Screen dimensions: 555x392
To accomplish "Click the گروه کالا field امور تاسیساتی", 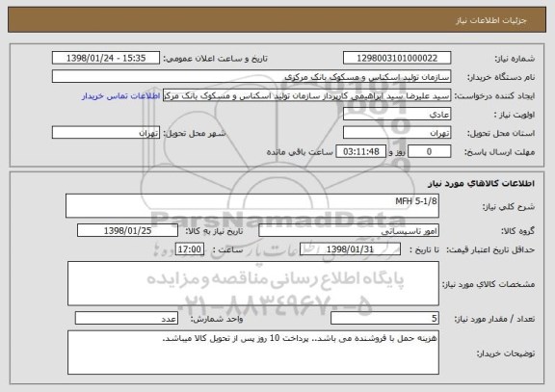I will (349, 230).
